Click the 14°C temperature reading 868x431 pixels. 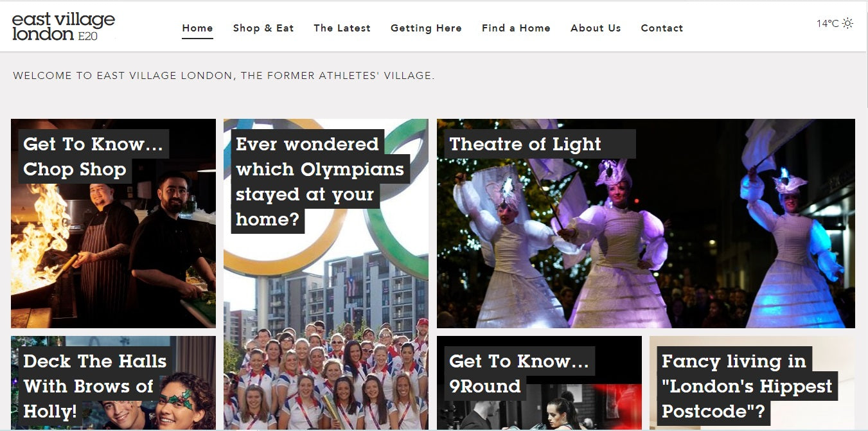(828, 24)
